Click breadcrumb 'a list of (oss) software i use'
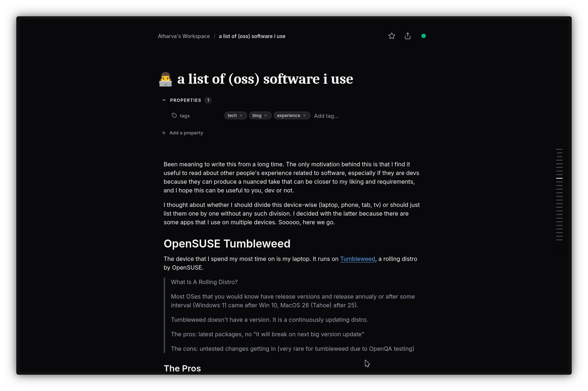 (252, 36)
